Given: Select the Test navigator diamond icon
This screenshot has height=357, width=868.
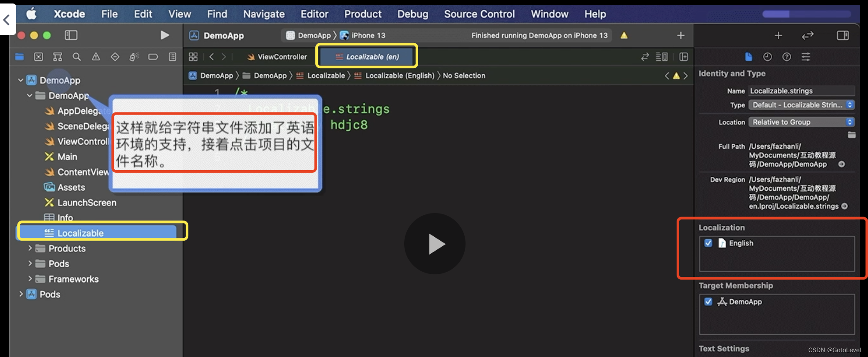Looking at the screenshot, I should (x=115, y=56).
